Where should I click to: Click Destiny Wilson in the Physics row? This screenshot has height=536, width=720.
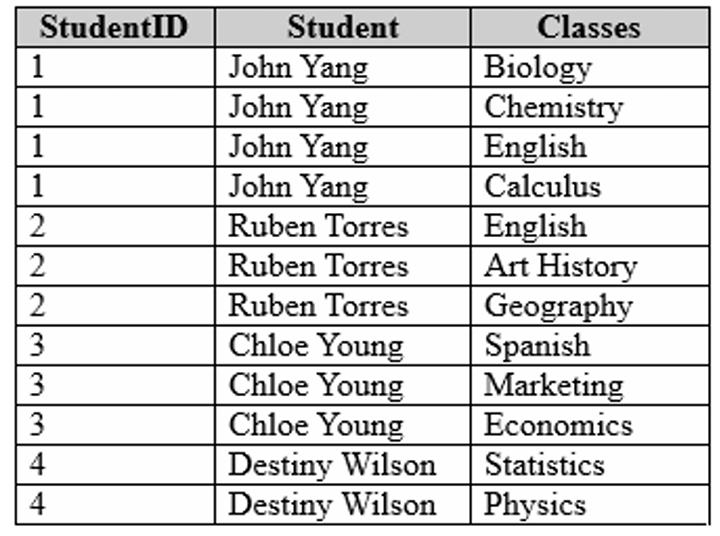tap(332, 504)
